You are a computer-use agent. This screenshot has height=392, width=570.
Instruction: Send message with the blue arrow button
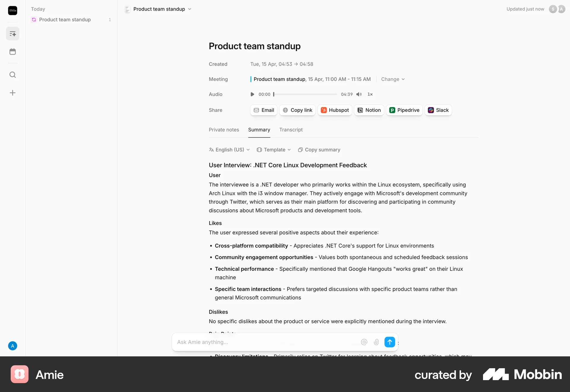389,342
